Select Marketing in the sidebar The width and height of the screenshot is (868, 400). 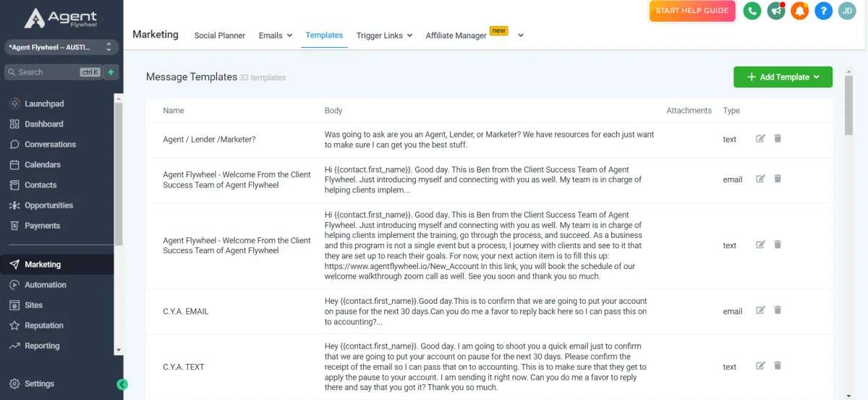(x=56, y=265)
